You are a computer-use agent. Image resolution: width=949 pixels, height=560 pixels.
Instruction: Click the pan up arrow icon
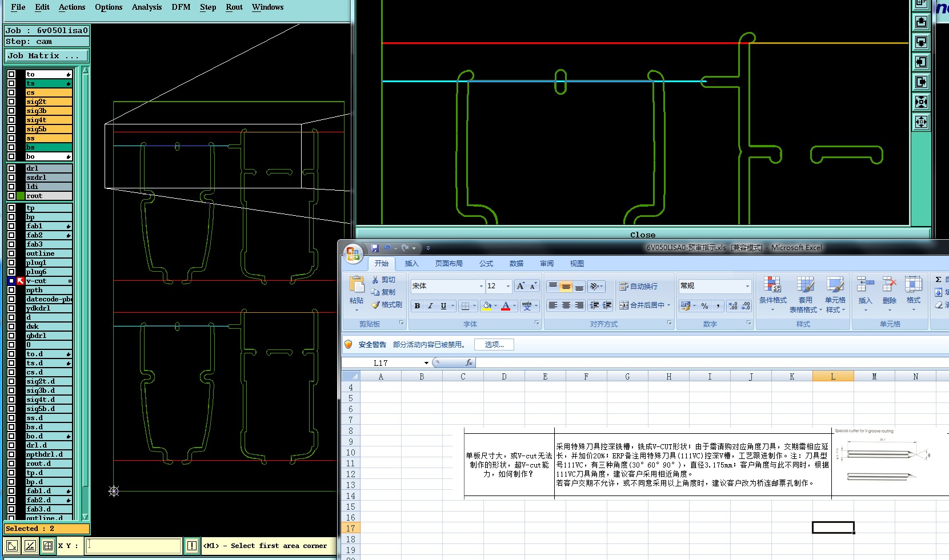[x=921, y=22]
